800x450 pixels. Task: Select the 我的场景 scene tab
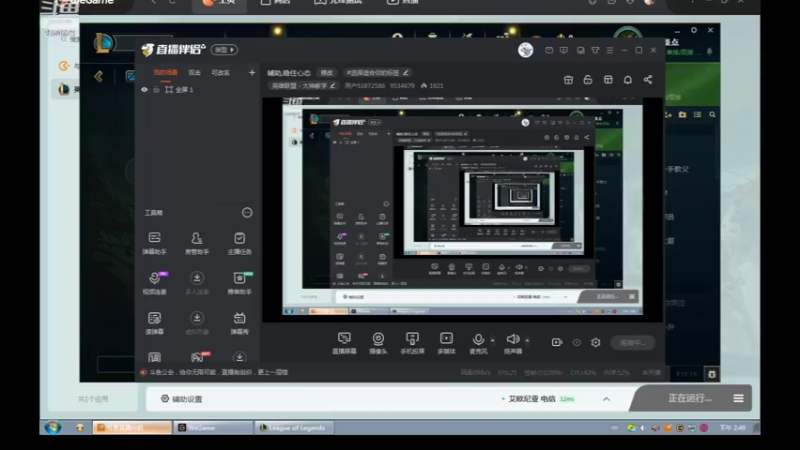[x=166, y=72]
